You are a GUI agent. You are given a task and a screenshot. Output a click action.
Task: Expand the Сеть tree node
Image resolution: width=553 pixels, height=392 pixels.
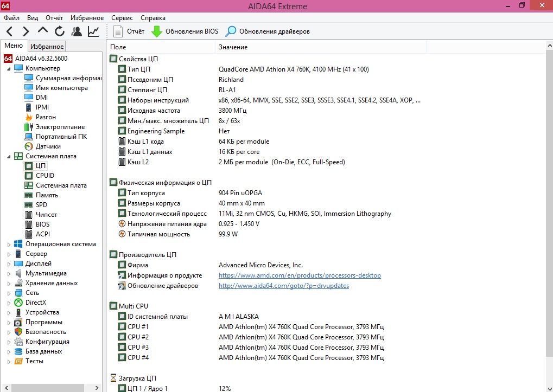coord(9,293)
